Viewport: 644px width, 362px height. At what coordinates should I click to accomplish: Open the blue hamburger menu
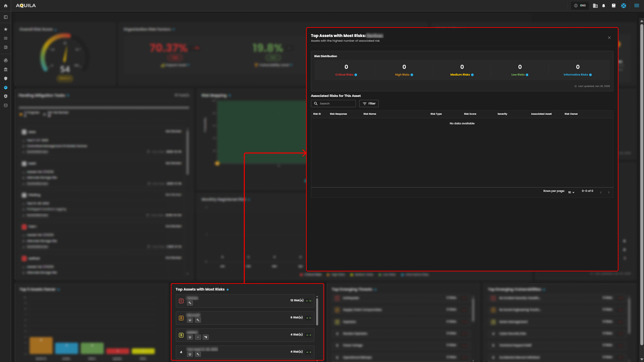pos(636,6)
